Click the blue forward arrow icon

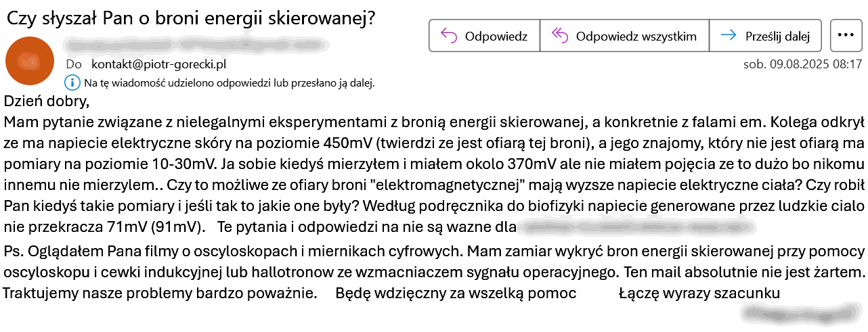tap(729, 36)
